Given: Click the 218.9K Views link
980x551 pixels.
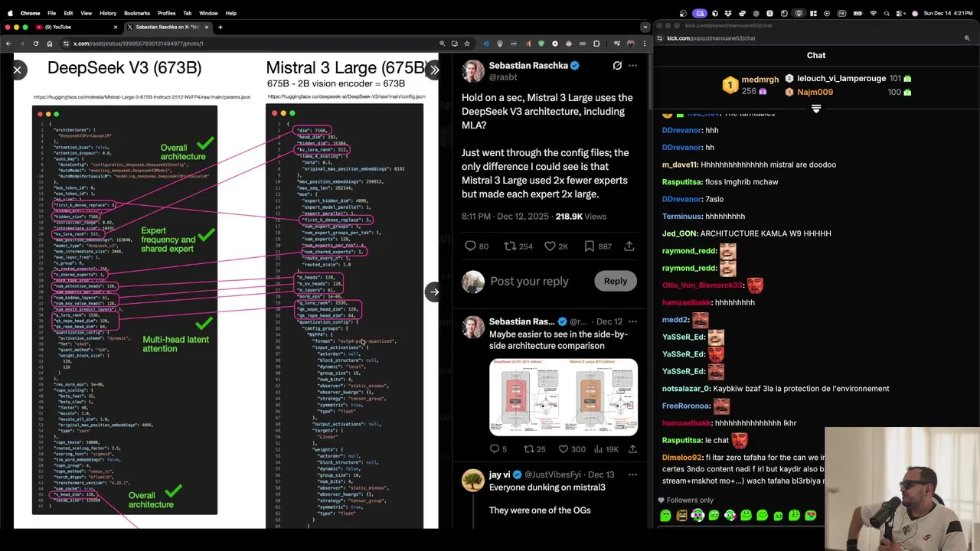Looking at the screenshot, I should coord(580,217).
